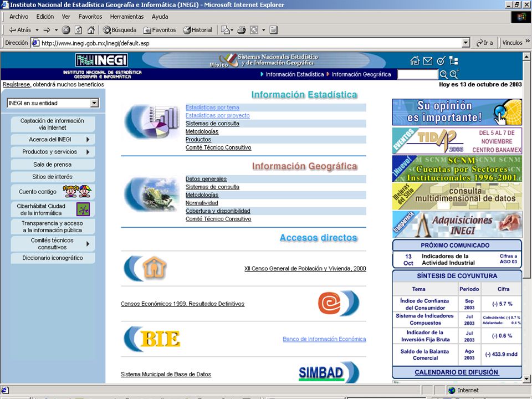Open the Favoritos toolbar button
Screen dimensions: 532x399
(160, 30)
